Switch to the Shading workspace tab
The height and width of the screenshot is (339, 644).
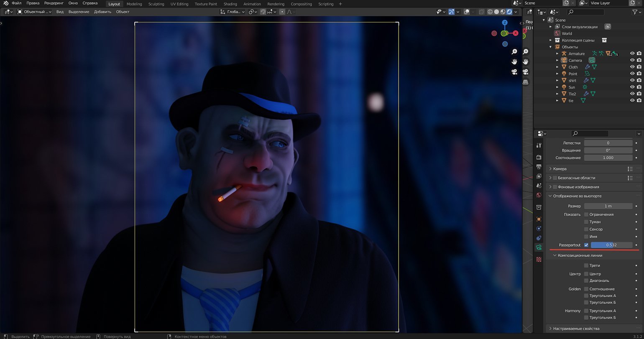point(230,4)
